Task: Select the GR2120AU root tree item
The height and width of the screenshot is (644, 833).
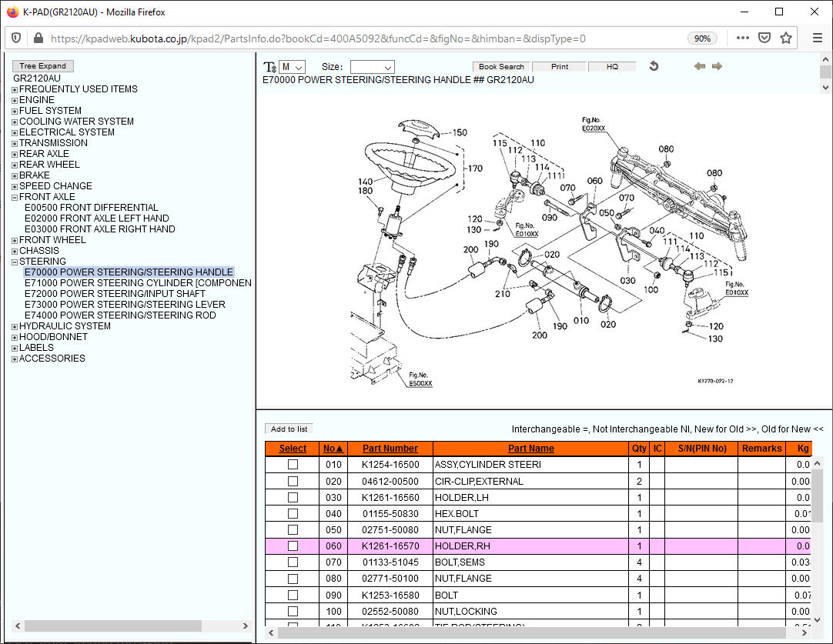Action: tap(37, 78)
